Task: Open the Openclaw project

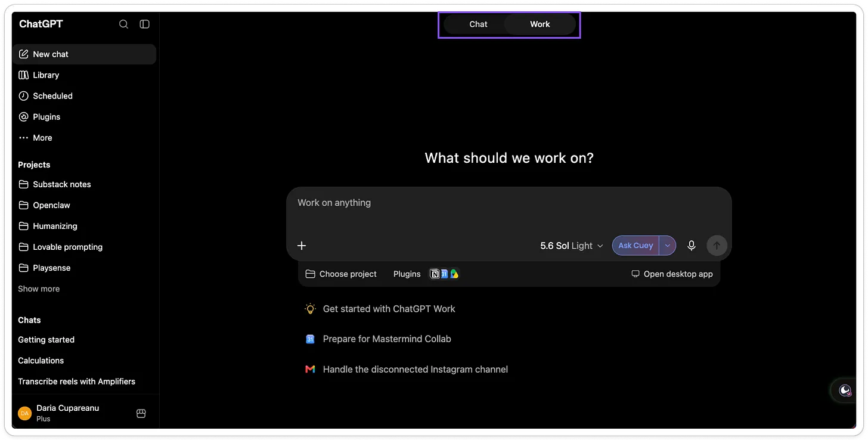Action: tap(84, 205)
